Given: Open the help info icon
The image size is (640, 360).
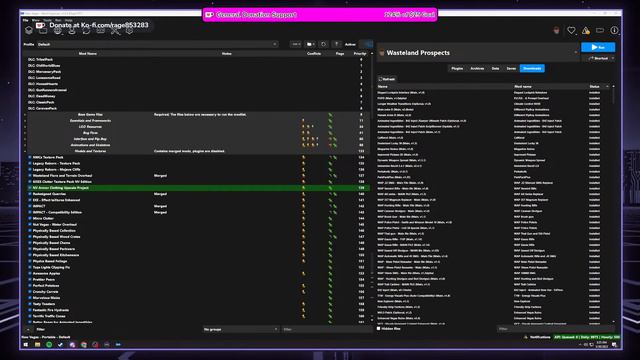Looking at the screenshot, I should tap(614, 30).
